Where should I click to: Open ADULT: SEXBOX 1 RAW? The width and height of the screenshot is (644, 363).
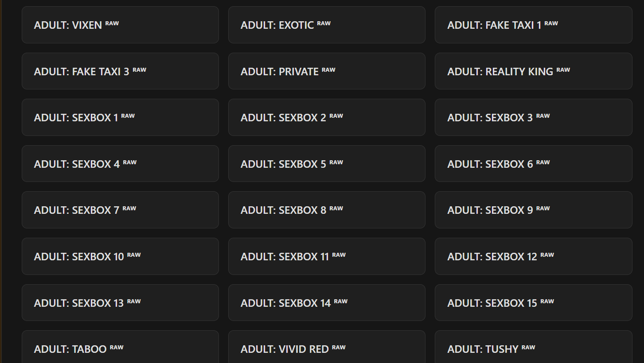(120, 117)
